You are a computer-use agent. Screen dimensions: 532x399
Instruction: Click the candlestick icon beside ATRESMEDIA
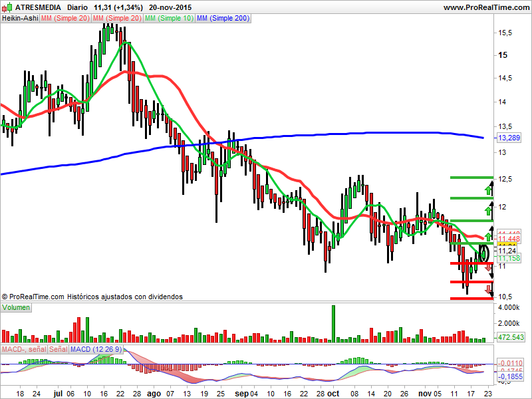(7, 7)
